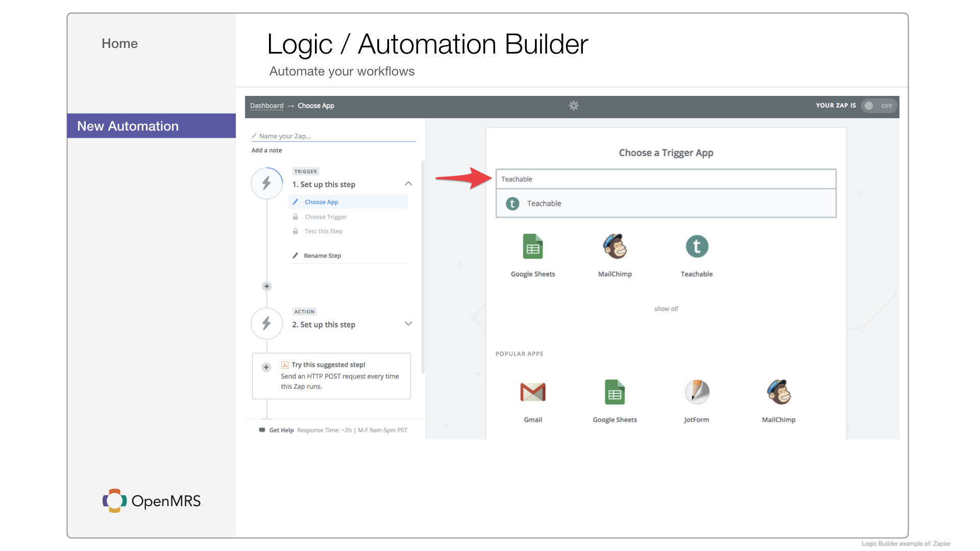Click the 'Choose a Trigger App' heading
980x551 pixels.
(x=666, y=153)
